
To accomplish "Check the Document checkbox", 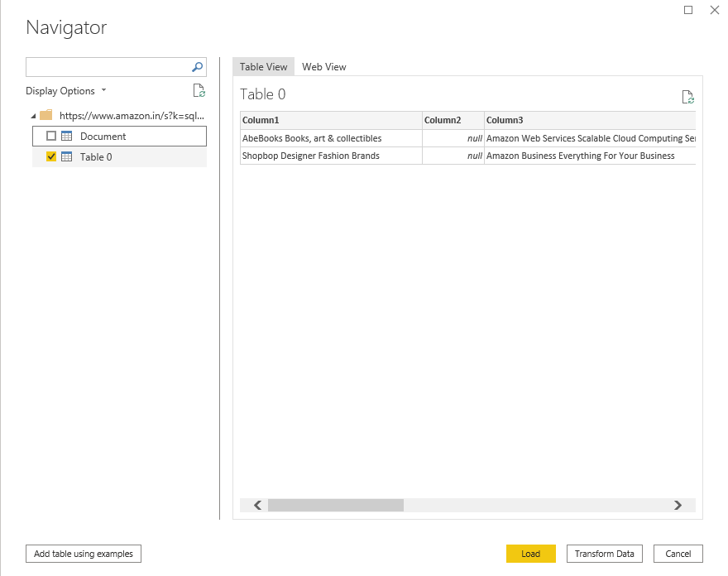I will click(51, 136).
